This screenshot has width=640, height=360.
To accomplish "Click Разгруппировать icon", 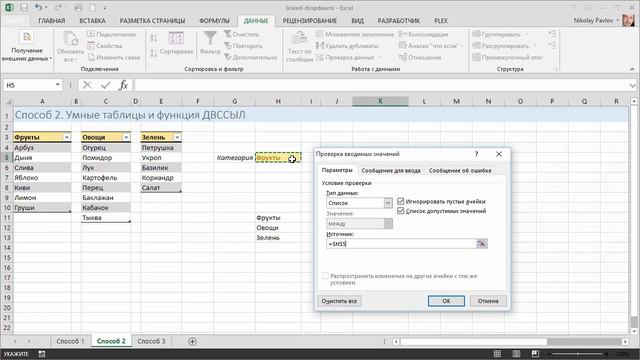I will (476, 46).
